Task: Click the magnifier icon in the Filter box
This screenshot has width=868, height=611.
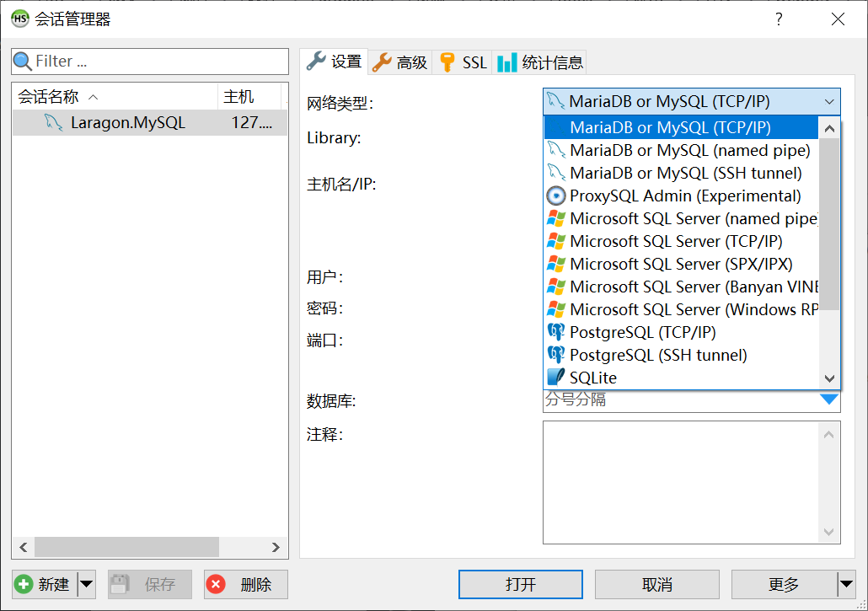Action: point(22,61)
